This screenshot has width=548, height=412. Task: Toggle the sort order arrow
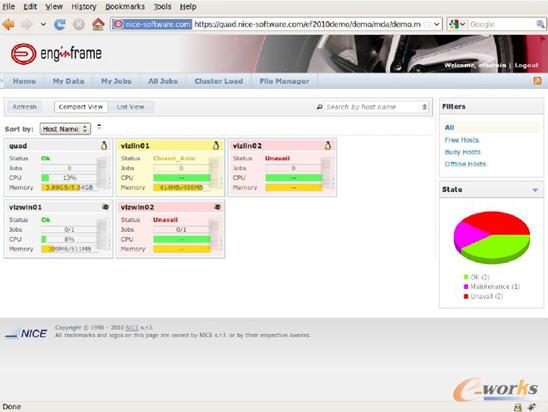click(99, 127)
